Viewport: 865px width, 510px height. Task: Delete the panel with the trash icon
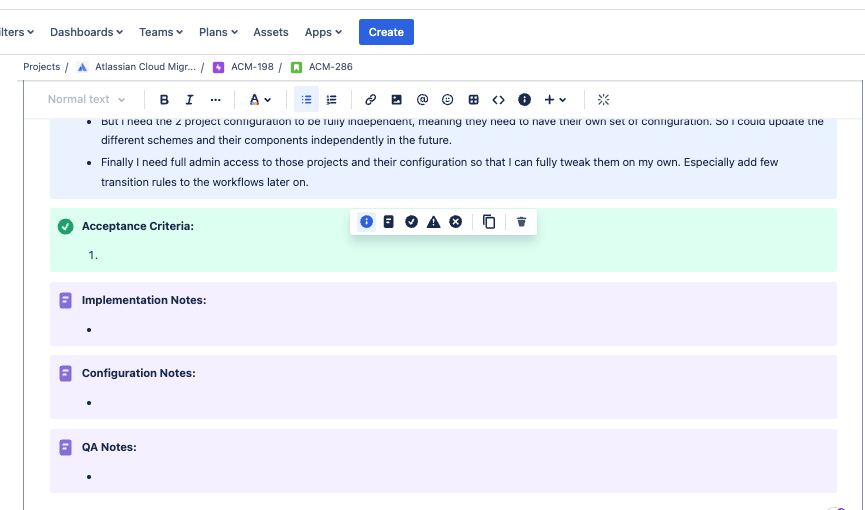521,222
